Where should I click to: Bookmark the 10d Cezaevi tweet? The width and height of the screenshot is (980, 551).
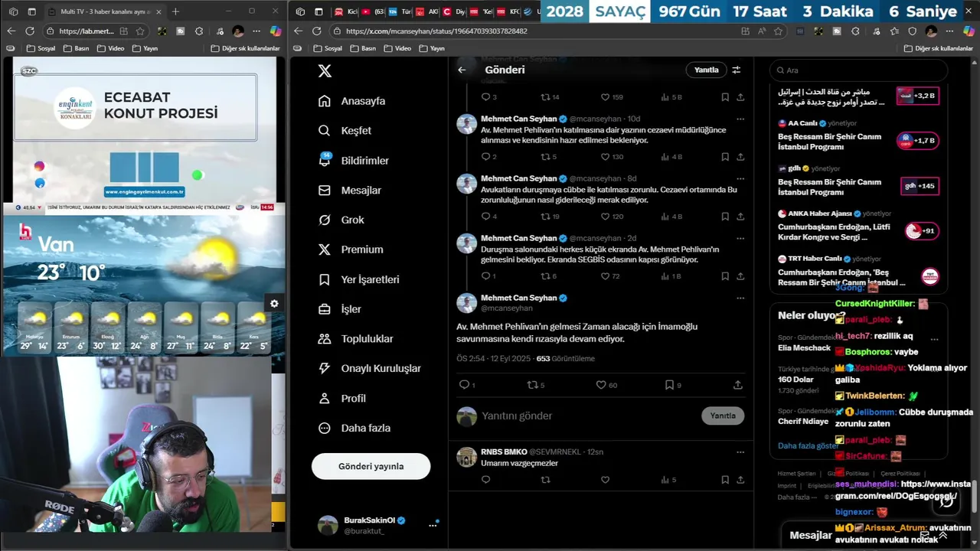coord(725,157)
